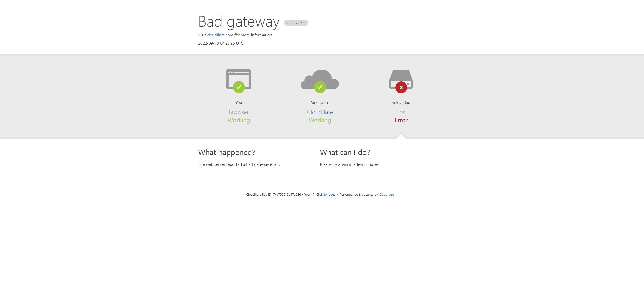This screenshot has width=644, height=281.
Task: Click to reveal your IP address
Action: click(x=326, y=195)
